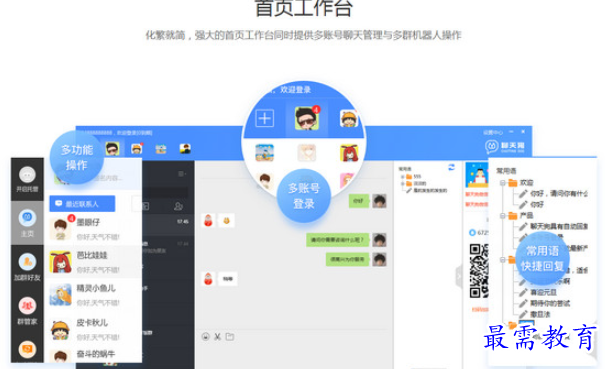Open the 主页 sidebar item
The image size is (605, 369).
click(27, 223)
